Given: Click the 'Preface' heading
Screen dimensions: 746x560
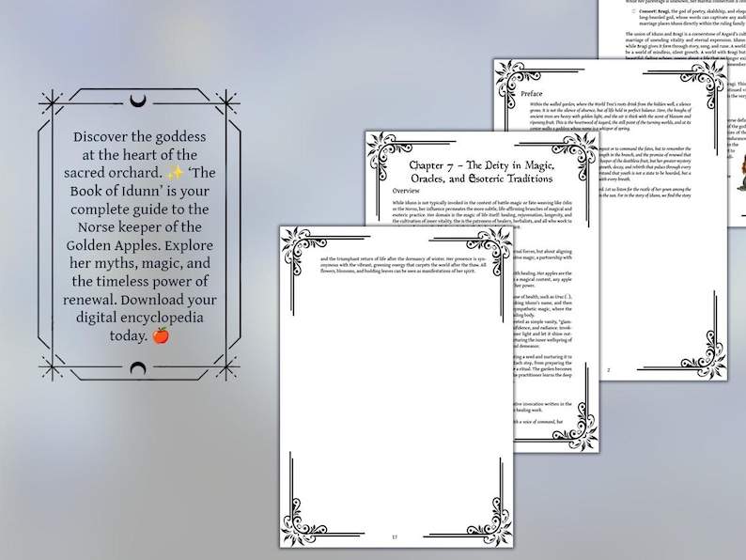Looking at the screenshot, I should click(532, 94).
